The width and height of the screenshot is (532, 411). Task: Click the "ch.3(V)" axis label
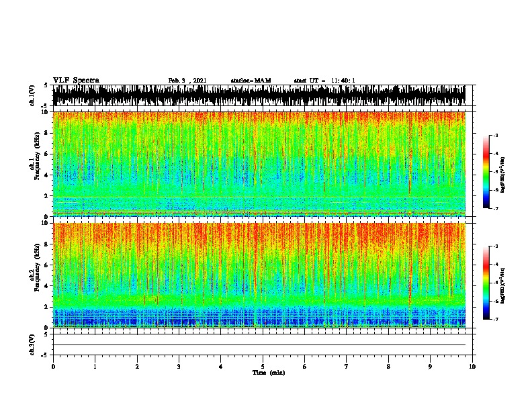[x=32, y=345]
